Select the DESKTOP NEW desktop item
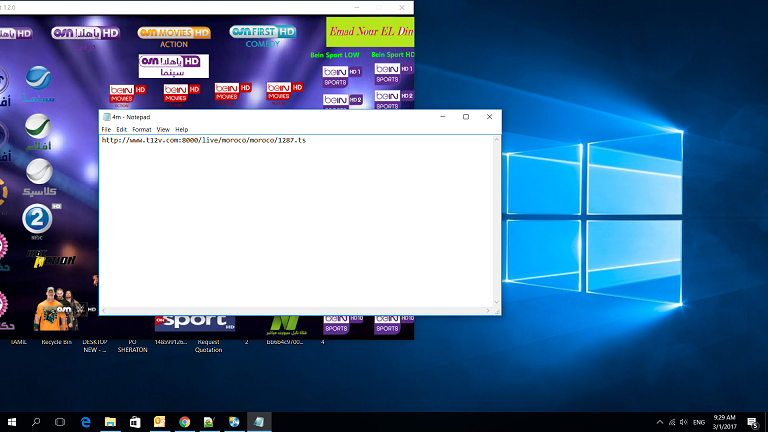 click(95, 346)
